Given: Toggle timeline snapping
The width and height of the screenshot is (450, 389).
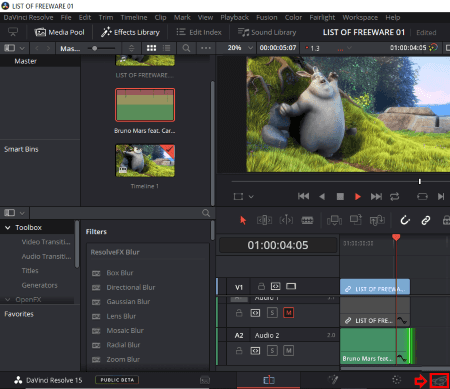Looking at the screenshot, I should tap(405, 220).
